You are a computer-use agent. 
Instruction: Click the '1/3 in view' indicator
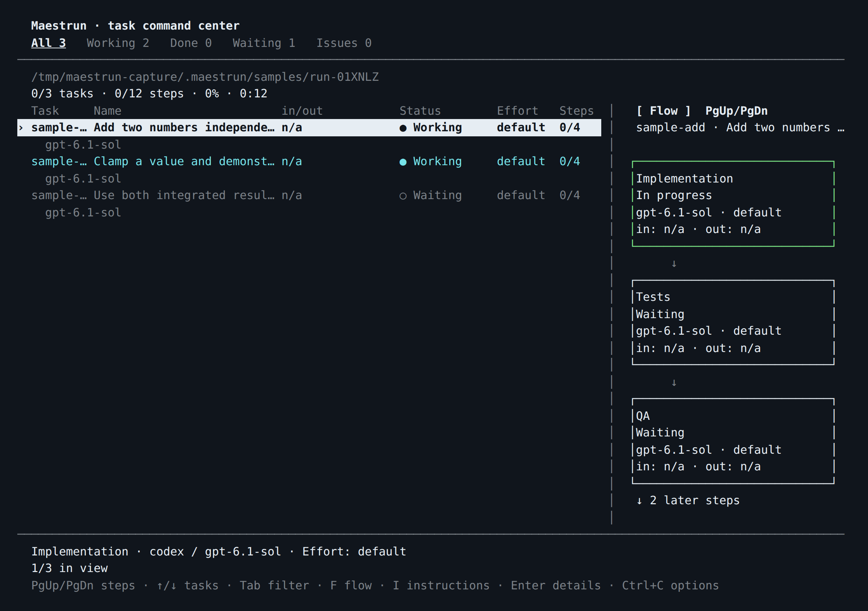coord(69,568)
